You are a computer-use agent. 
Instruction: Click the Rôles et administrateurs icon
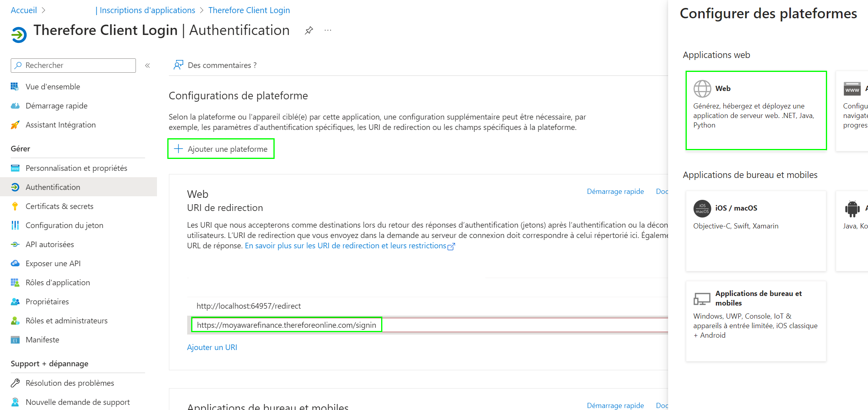[x=15, y=321]
